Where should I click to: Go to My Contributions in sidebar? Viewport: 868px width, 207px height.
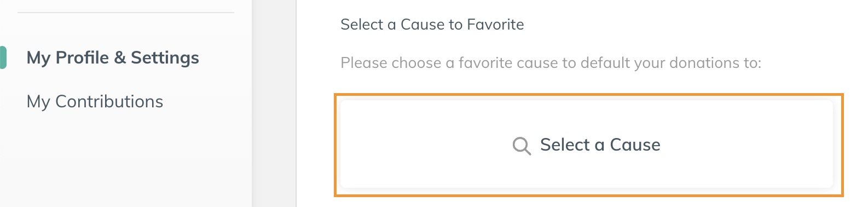(x=95, y=101)
